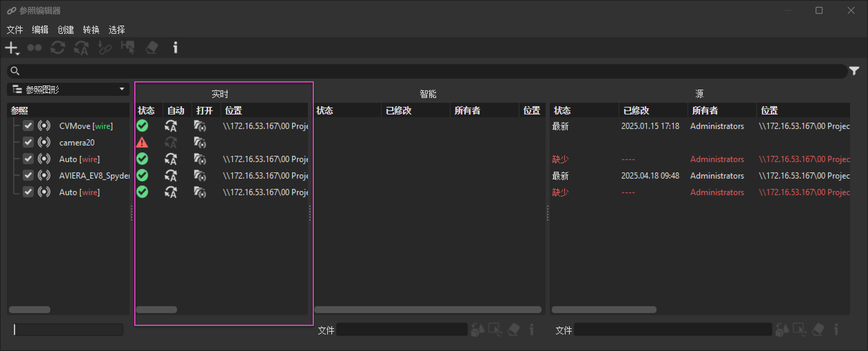
Task: Click the 自动 column header
Action: (x=177, y=110)
